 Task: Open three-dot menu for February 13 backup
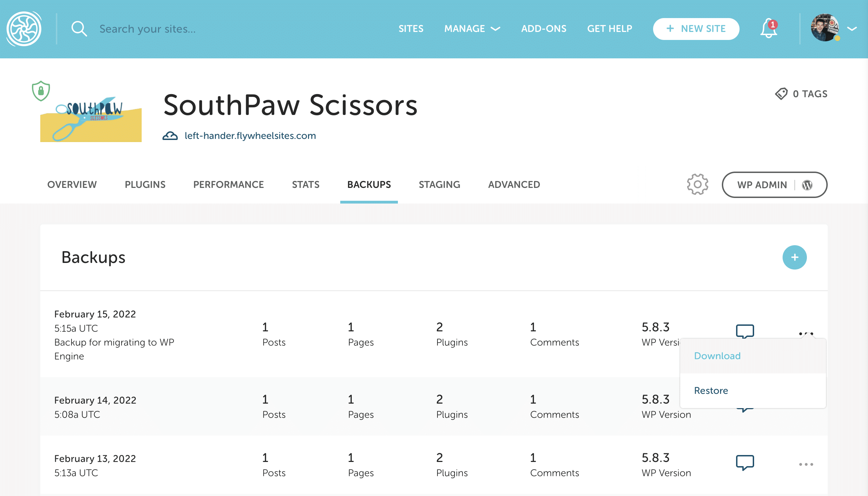pyautogui.click(x=806, y=464)
